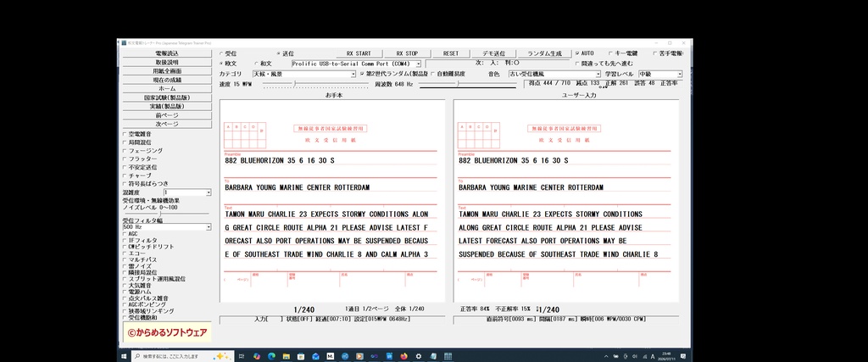Open カテゴリ dropdown showing 天候・風景
Image resolution: width=868 pixels, height=362 pixels.
pos(304,74)
